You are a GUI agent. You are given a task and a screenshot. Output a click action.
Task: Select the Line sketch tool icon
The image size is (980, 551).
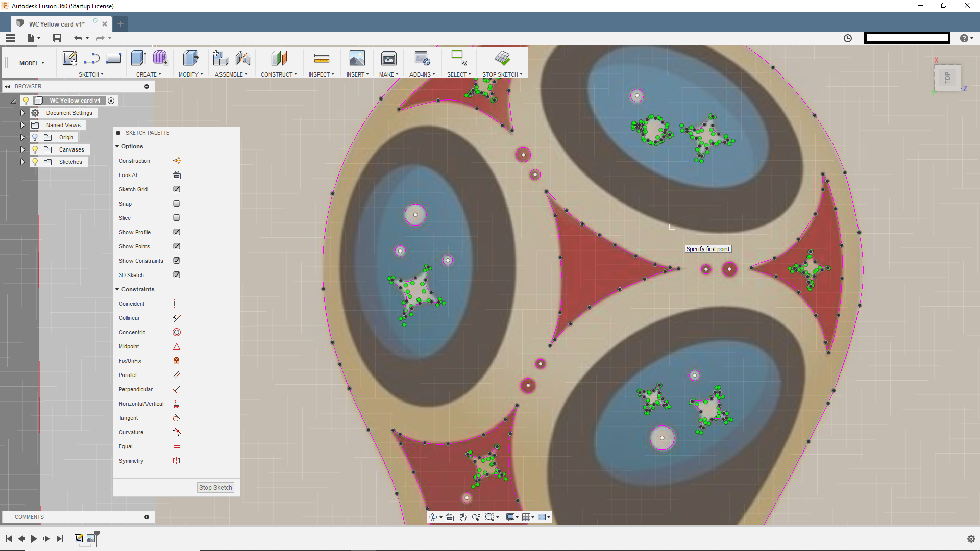[x=92, y=58]
